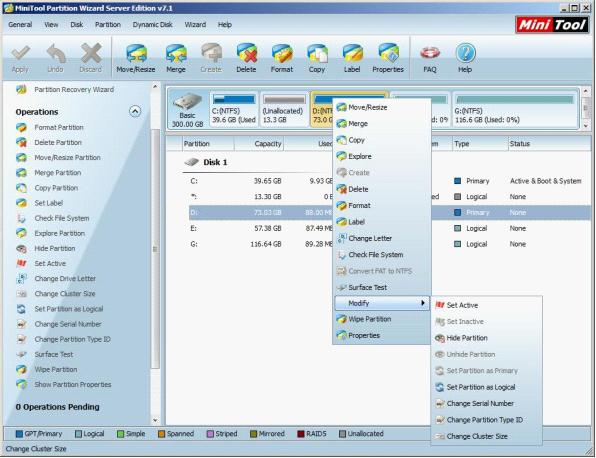
Task: Choose Change Letter in context menu
Action: tap(382, 238)
